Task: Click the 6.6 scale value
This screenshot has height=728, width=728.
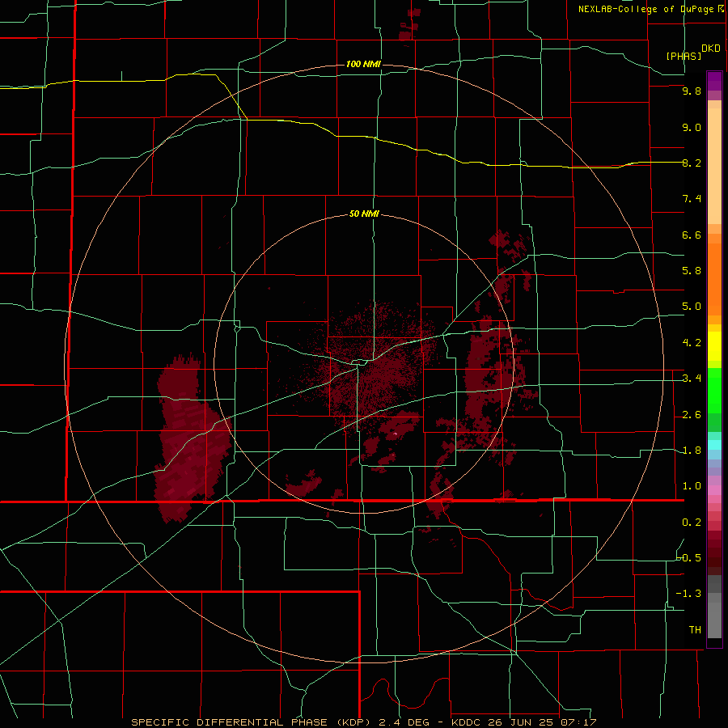Action: [x=692, y=235]
